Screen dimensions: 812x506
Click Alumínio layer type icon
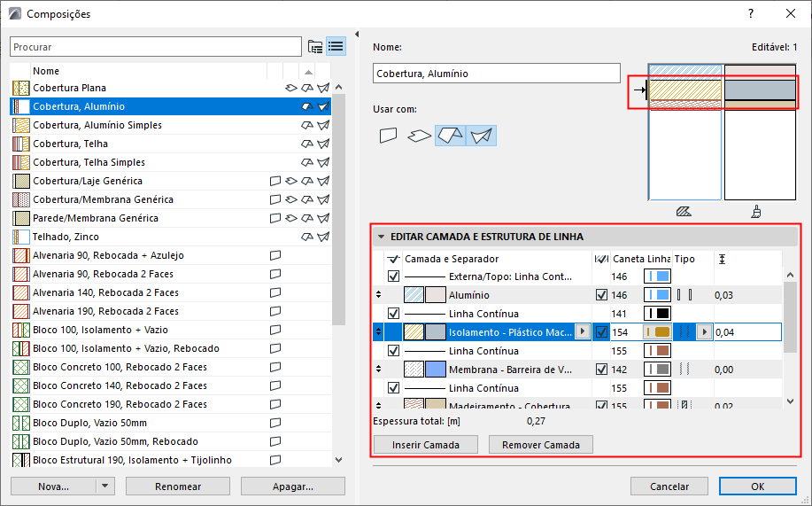[x=684, y=295]
